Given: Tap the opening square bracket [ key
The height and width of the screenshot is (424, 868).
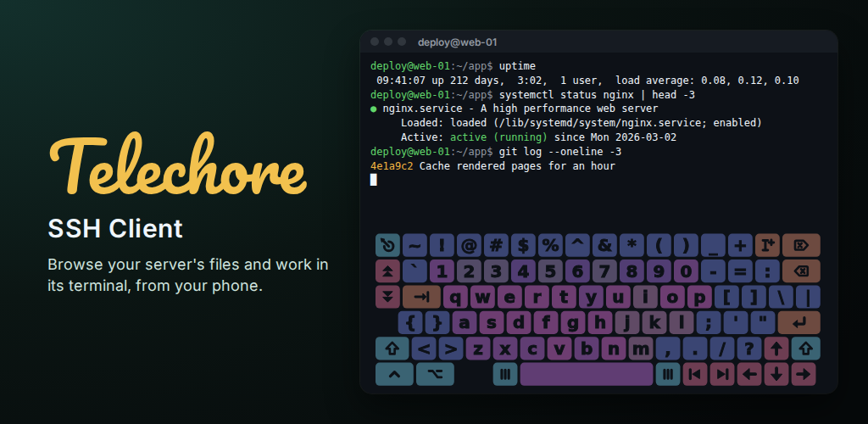Looking at the screenshot, I should click(726, 297).
